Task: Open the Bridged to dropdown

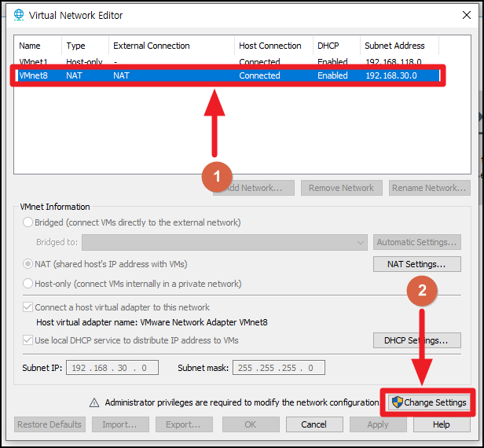Action: [x=225, y=242]
